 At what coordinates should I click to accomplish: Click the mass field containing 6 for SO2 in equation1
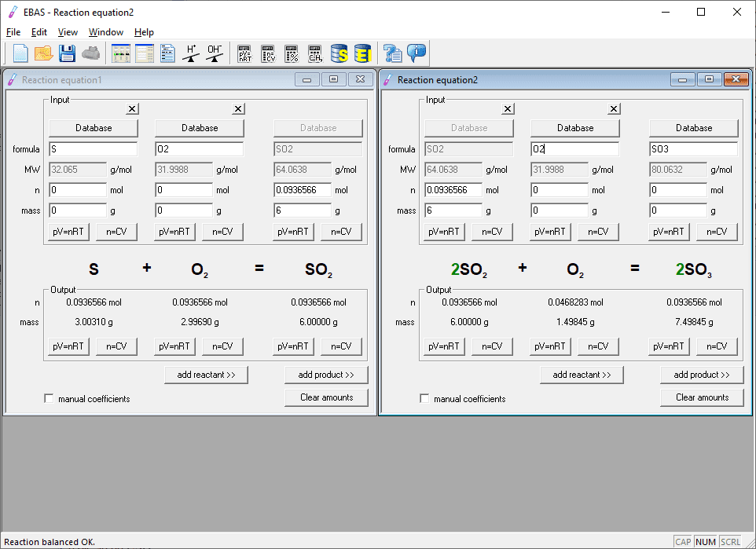tap(302, 210)
